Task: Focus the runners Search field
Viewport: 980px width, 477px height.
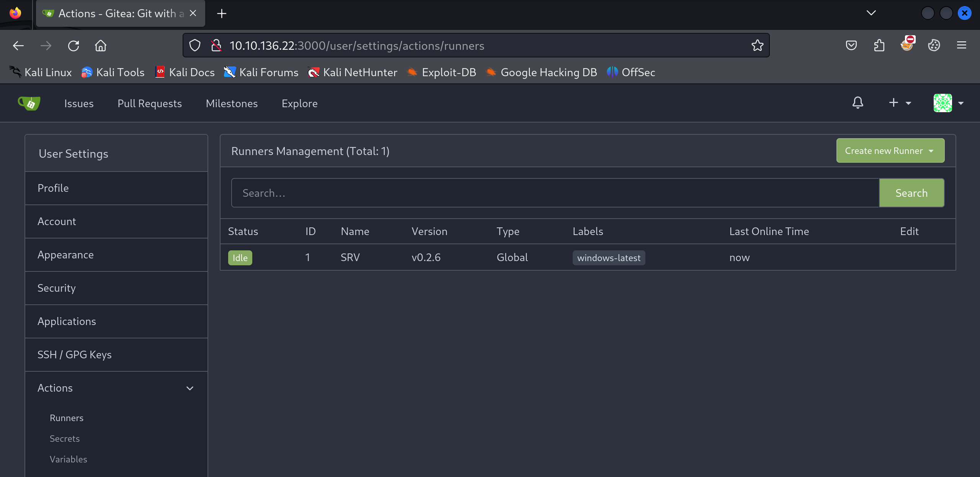Action: pos(555,193)
